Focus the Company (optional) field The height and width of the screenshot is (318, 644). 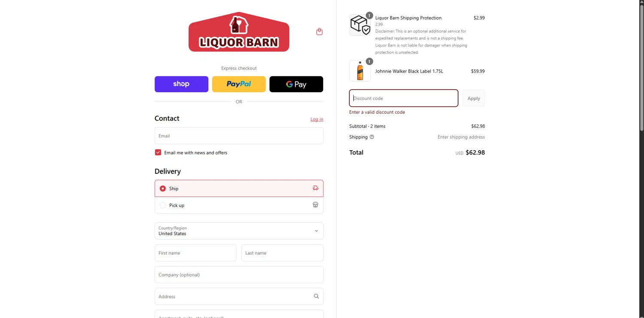pos(239,275)
